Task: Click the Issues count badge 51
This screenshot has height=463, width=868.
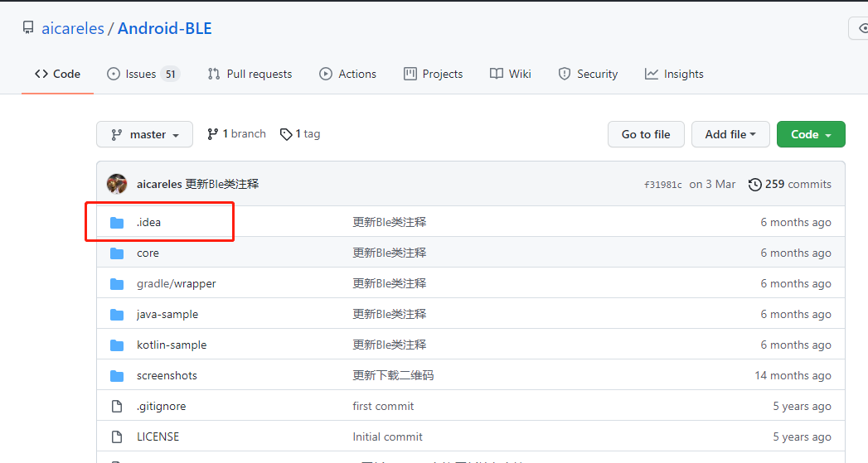Action: [x=171, y=74]
